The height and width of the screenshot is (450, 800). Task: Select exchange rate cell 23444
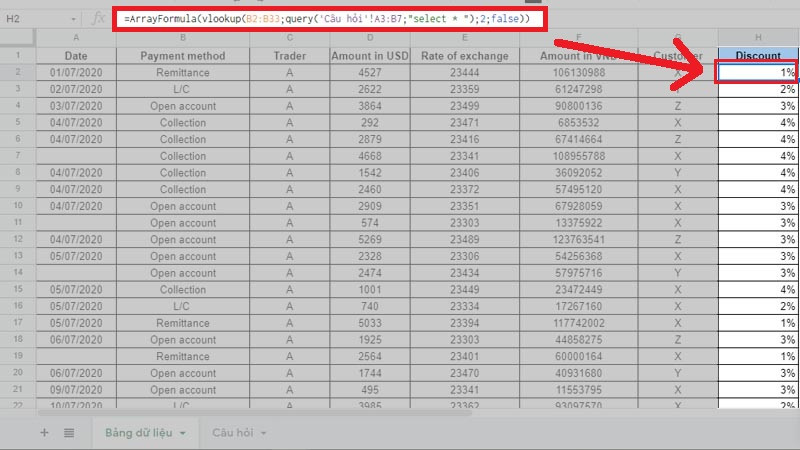465,72
